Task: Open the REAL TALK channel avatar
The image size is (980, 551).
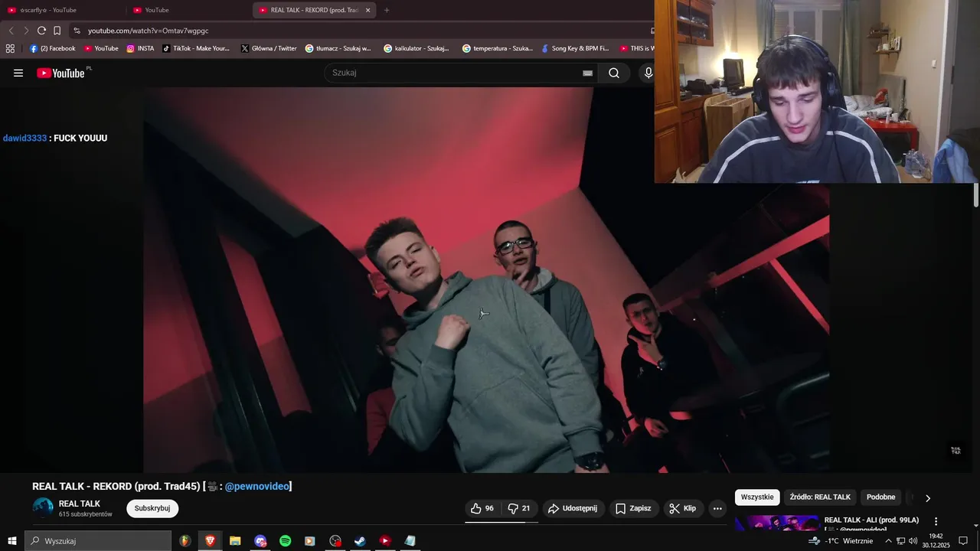Action: pyautogui.click(x=43, y=508)
